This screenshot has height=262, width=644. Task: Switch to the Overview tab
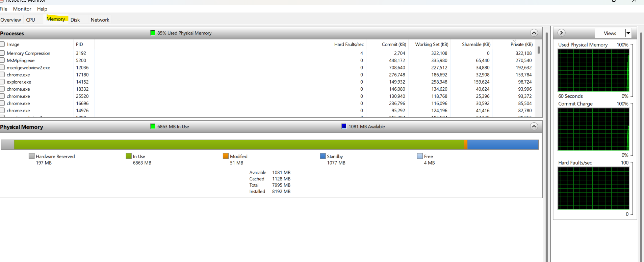pos(10,20)
